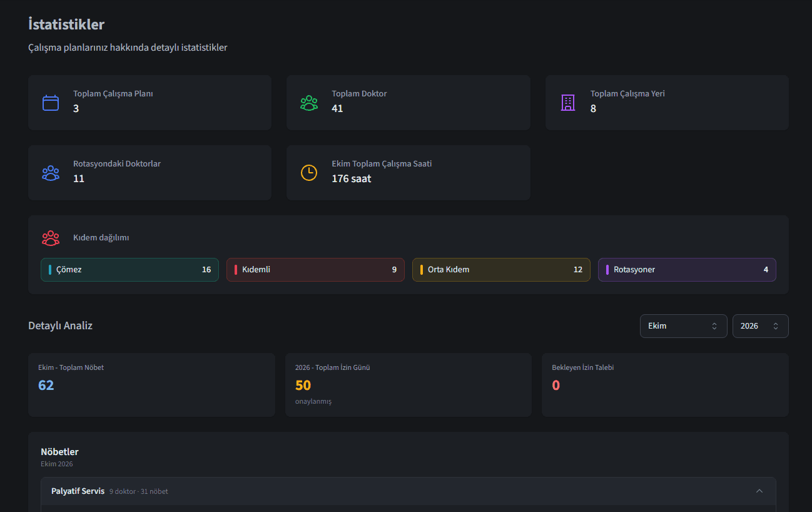Screen dimensions: 812x512
Task: Click the Kıdemli count 9
Action: pyautogui.click(x=394, y=270)
